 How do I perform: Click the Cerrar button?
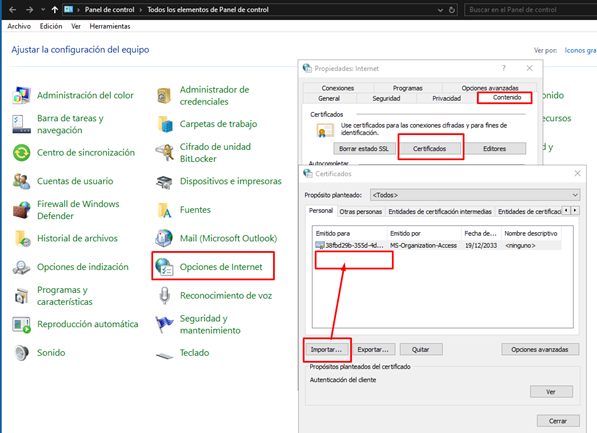(558, 421)
